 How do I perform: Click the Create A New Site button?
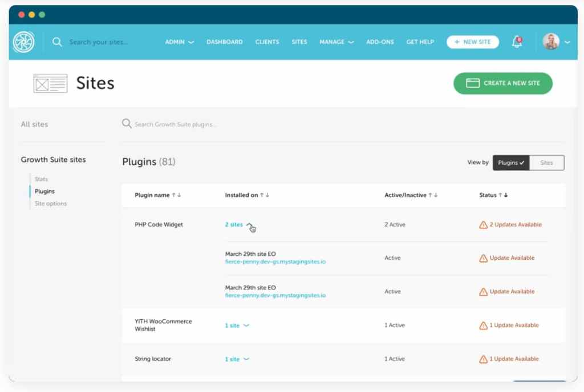[502, 83]
